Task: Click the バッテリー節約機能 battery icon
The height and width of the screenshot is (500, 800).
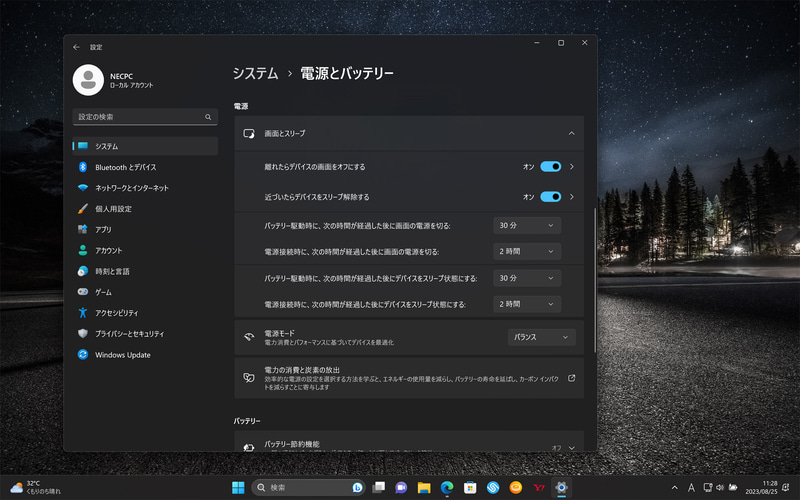Action: pos(249,447)
